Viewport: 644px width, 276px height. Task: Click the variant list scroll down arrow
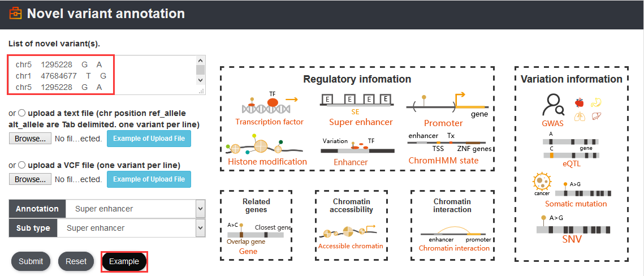click(x=200, y=80)
